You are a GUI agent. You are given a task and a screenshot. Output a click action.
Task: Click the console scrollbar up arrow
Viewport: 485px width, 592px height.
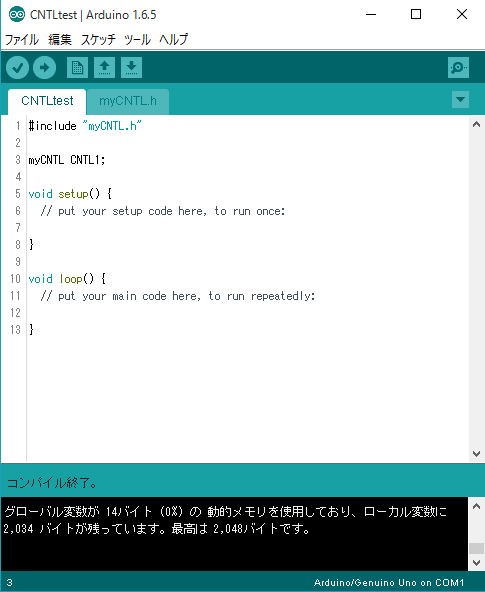click(x=476, y=507)
